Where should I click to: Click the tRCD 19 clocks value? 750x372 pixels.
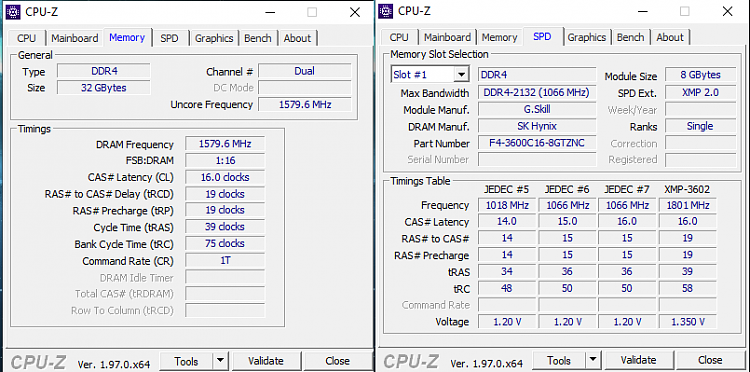click(x=225, y=194)
